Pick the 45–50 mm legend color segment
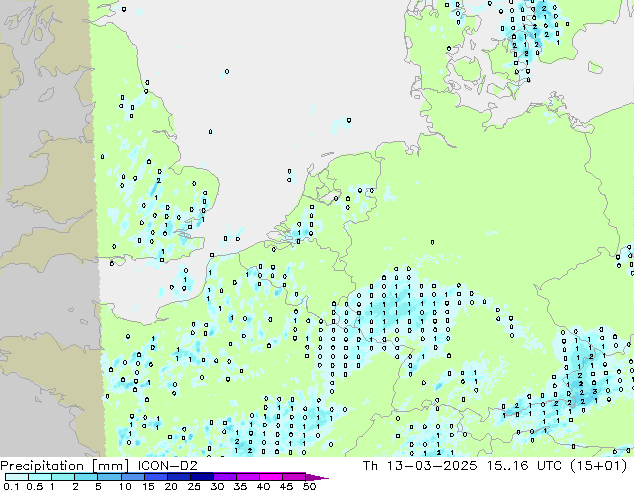The height and width of the screenshot is (490, 634). [x=294, y=477]
